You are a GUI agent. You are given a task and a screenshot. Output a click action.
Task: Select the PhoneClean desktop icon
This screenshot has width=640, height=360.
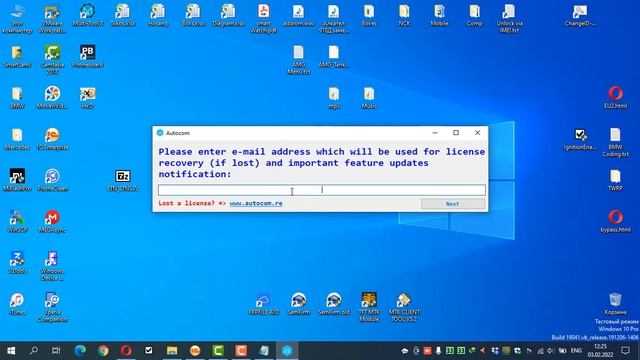(52, 180)
